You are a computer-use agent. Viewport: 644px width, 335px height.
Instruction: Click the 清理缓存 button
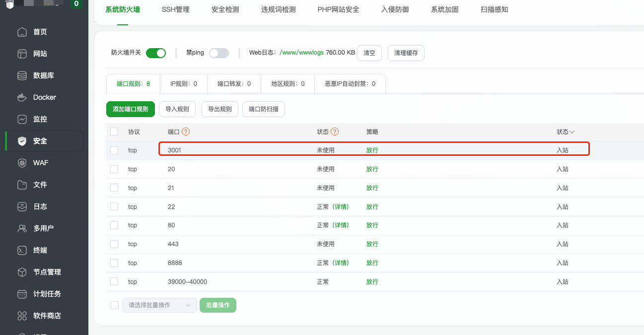[406, 53]
